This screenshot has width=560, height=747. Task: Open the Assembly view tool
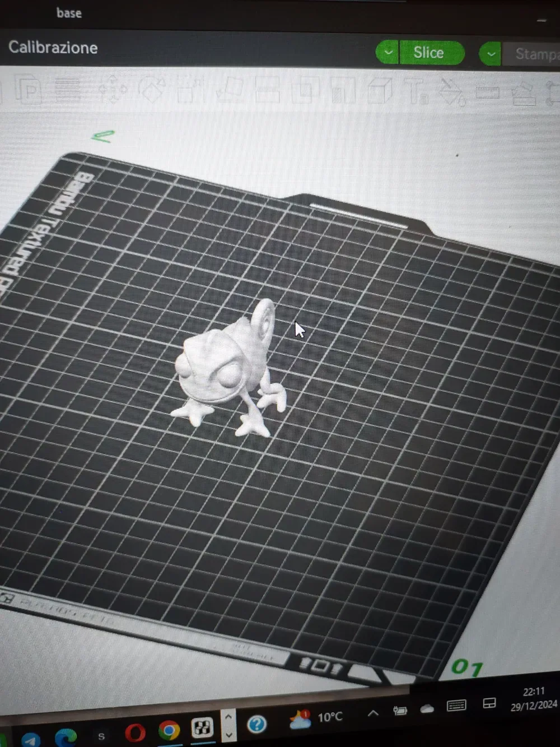point(524,93)
